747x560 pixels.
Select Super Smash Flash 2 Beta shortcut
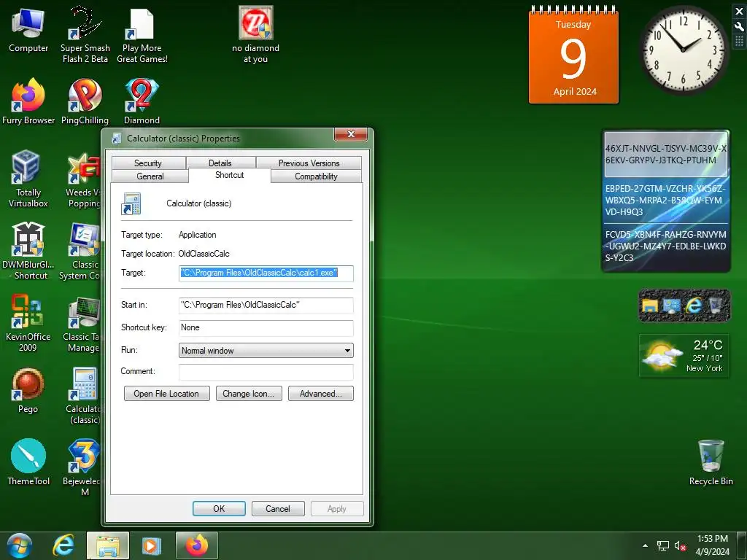coord(85,34)
